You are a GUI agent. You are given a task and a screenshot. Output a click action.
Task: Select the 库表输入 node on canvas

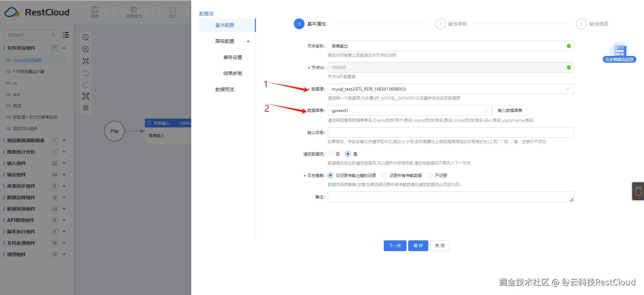[x=168, y=131]
